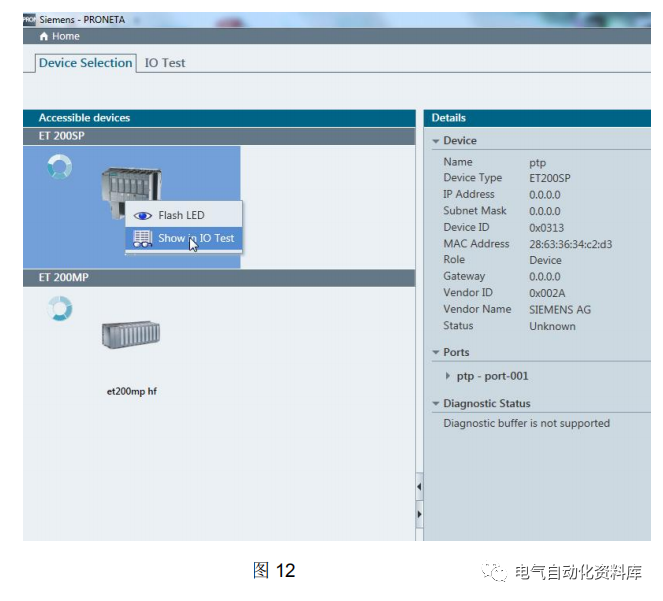Click the Flash LED eye icon
The width and height of the screenshot is (663, 601).
142,216
